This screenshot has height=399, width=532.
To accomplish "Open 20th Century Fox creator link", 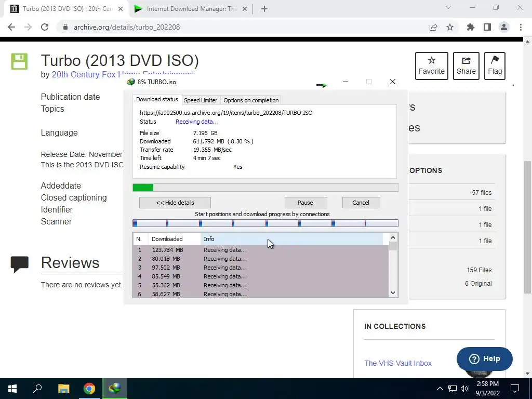I will click(x=123, y=74).
